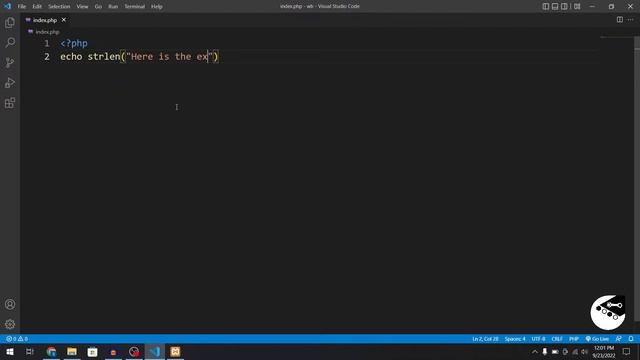Open XAMPP from the taskbar

pos(175,351)
